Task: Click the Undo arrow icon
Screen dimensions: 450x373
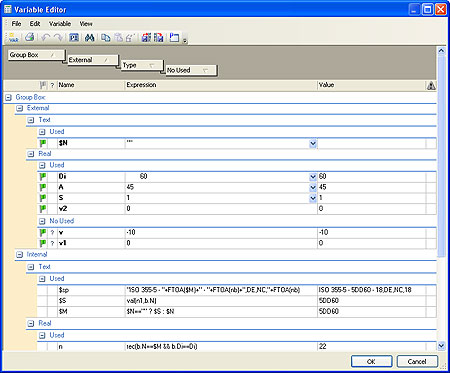Action: 45,37
